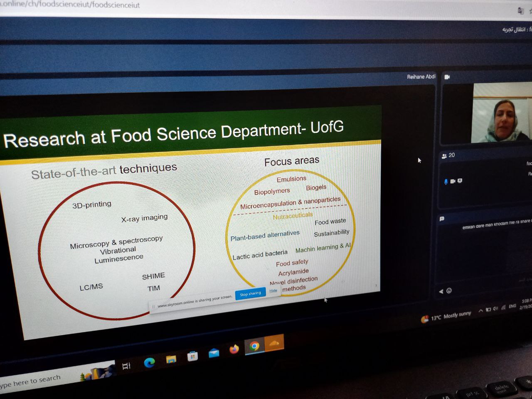Viewport: 532px width, 399px height.
Task: Toggle the blue microphone icon
Action: coord(446,182)
